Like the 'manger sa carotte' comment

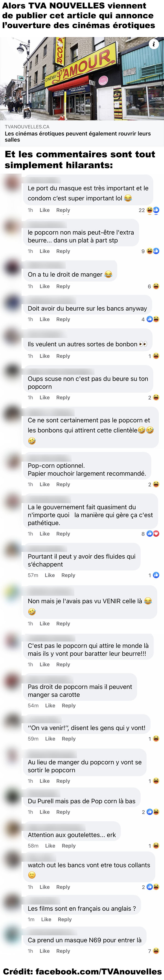pos(50,705)
